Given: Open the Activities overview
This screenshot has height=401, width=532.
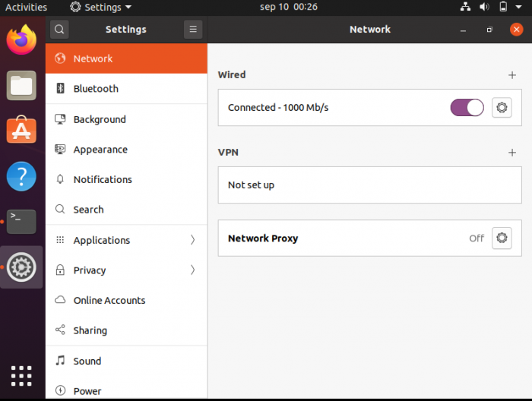Looking at the screenshot, I should pyautogui.click(x=27, y=7).
